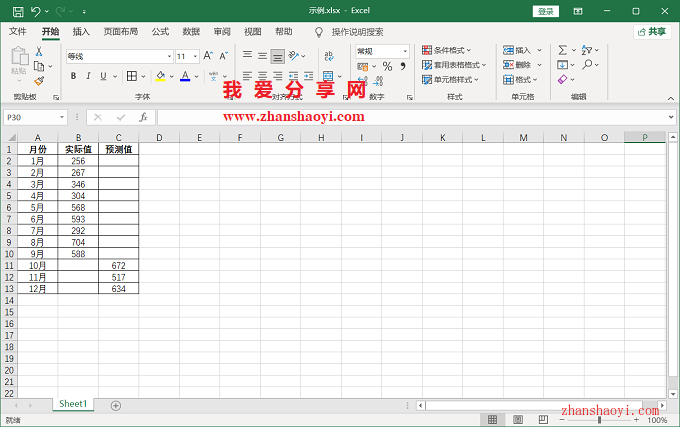Select the Sheet1 worksheet tab

[73, 404]
